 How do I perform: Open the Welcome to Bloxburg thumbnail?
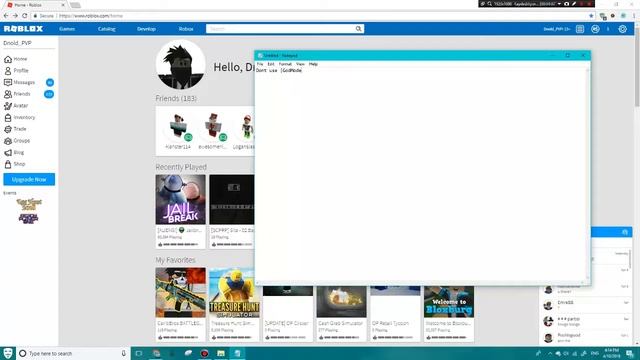click(x=449, y=302)
